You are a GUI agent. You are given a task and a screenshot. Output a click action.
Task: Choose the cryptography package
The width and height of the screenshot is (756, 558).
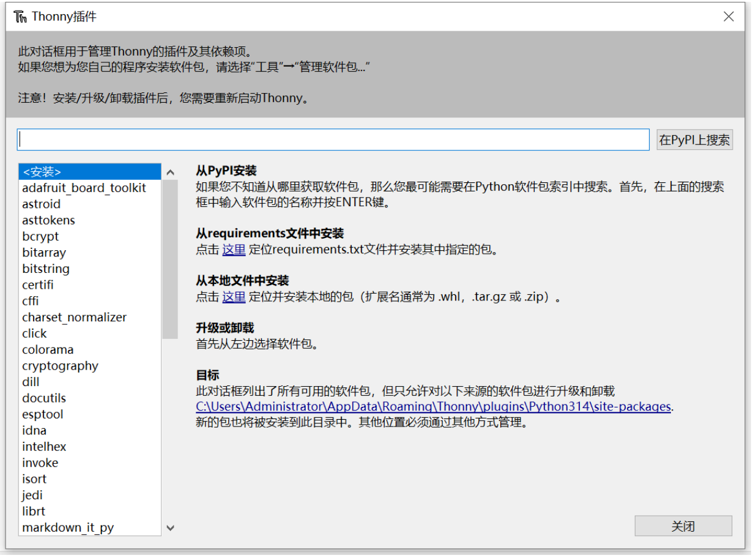tap(60, 366)
